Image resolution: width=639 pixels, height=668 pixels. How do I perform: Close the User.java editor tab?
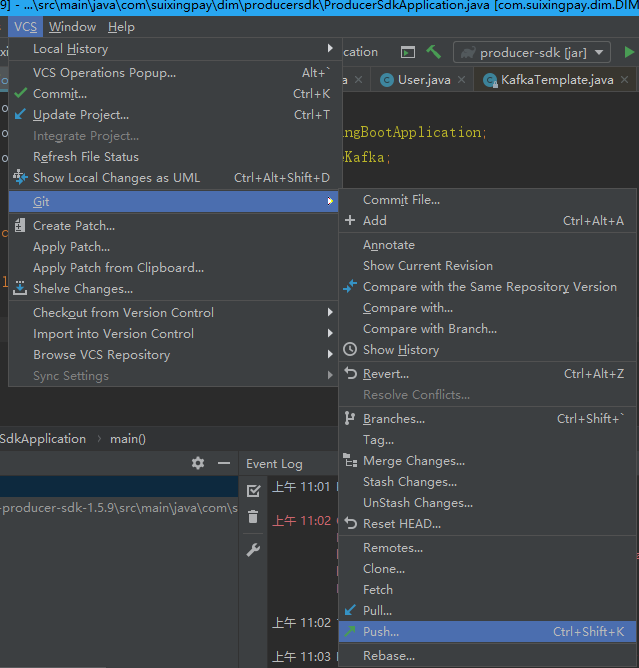coord(462,80)
